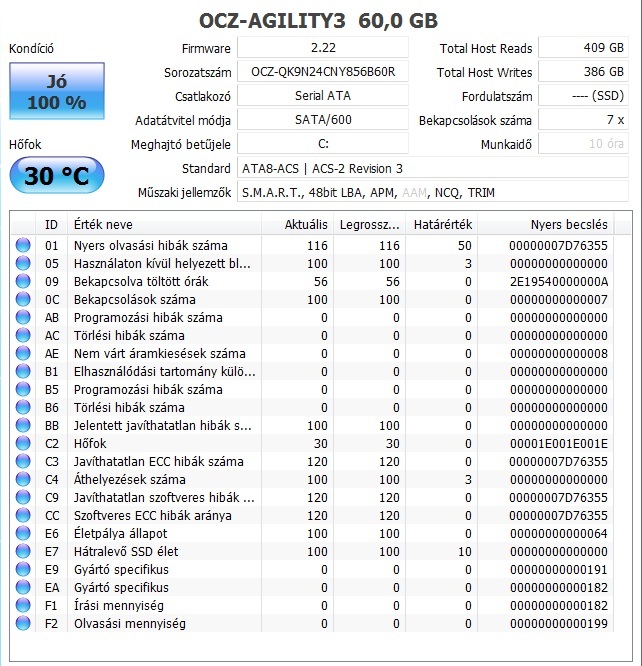642x666 pixels.
Task: Click the blue status icon of attribute E9
Action: tap(23, 569)
